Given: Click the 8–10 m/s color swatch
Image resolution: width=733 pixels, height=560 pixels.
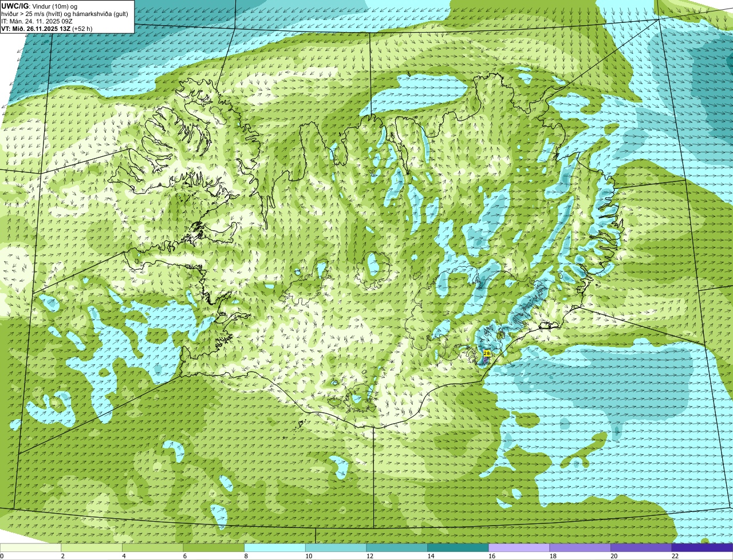Looking at the screenshot, I should click(275, 547).
